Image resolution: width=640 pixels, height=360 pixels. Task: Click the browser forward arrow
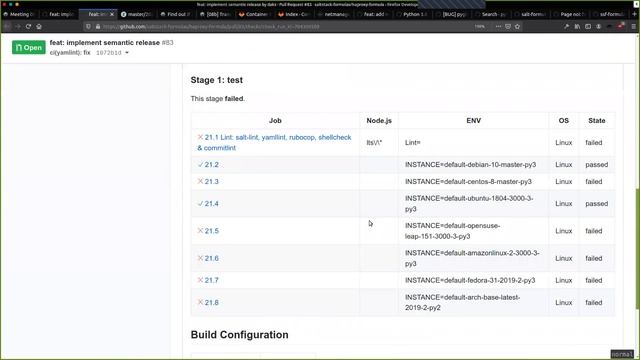click(18, 27)
